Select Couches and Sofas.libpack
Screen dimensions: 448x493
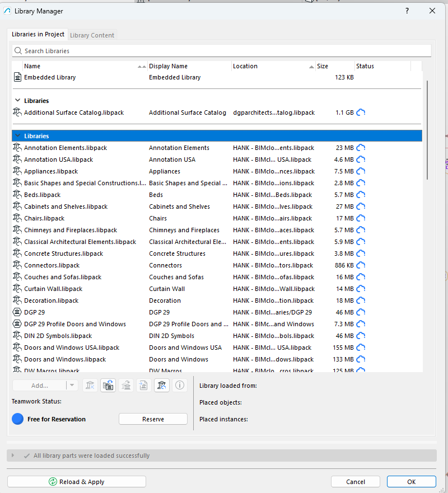(217, 277)
